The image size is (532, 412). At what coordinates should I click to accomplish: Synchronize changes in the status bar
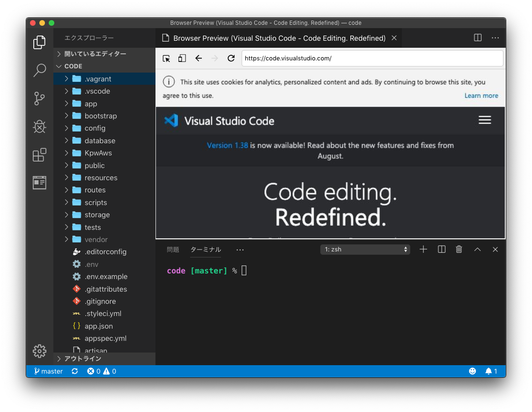pos(74,371)
